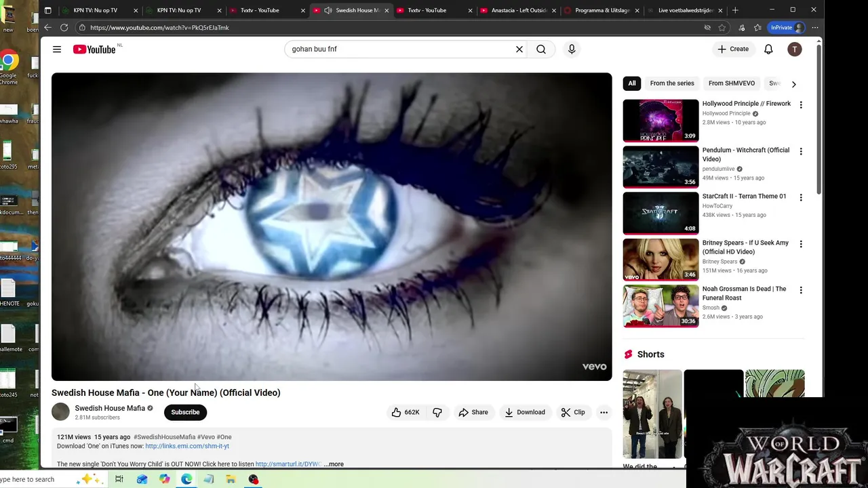Open File Explorer from the taskbar
This screenshot has height=488, width=868.
click(x=231, y=479)
